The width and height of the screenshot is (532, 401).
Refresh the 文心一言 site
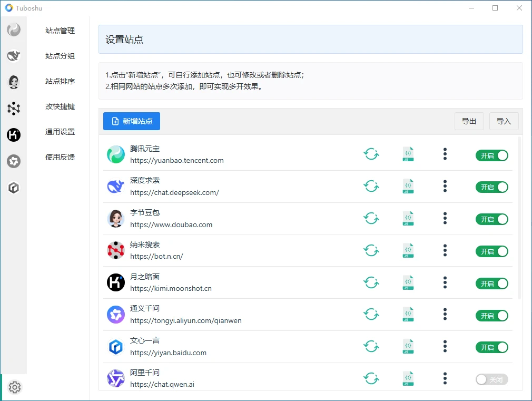click(x=371, y=347)
